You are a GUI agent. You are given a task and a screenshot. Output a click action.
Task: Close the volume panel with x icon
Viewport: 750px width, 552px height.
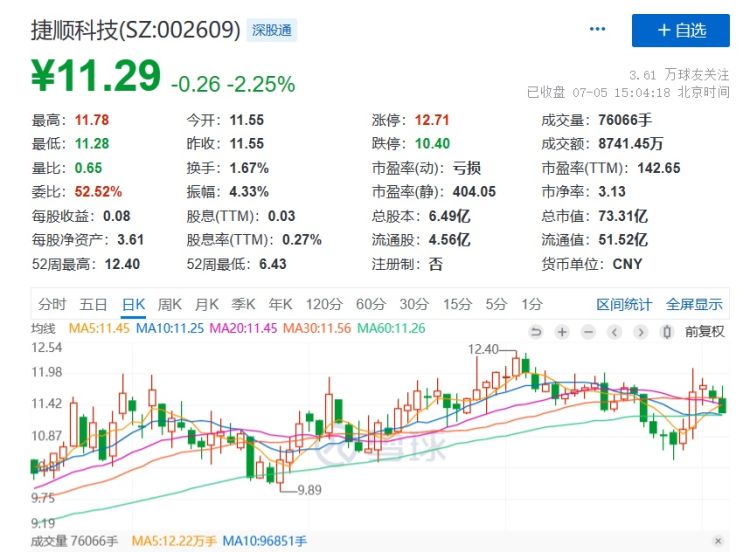pyautogui.click(x=718, y=541)
